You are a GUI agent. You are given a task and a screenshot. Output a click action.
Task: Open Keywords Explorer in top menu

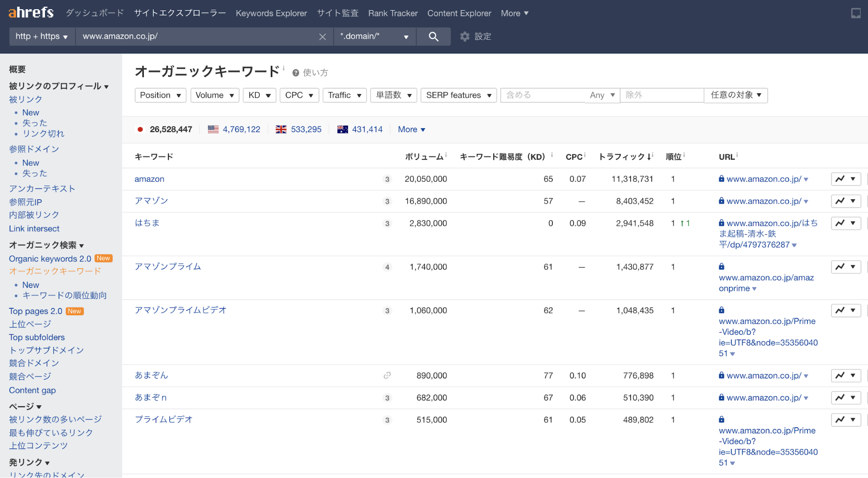[271, 13]
